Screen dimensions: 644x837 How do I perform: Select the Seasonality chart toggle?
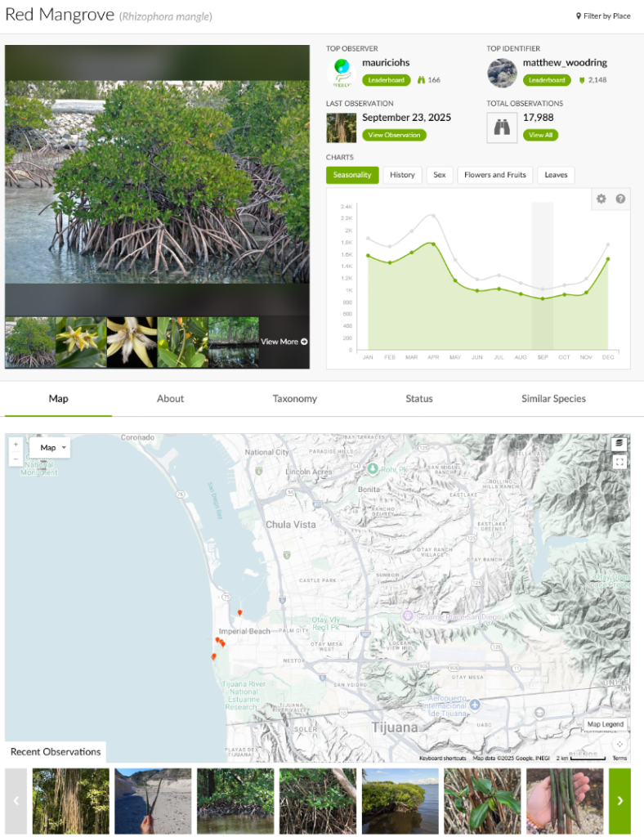353,175
